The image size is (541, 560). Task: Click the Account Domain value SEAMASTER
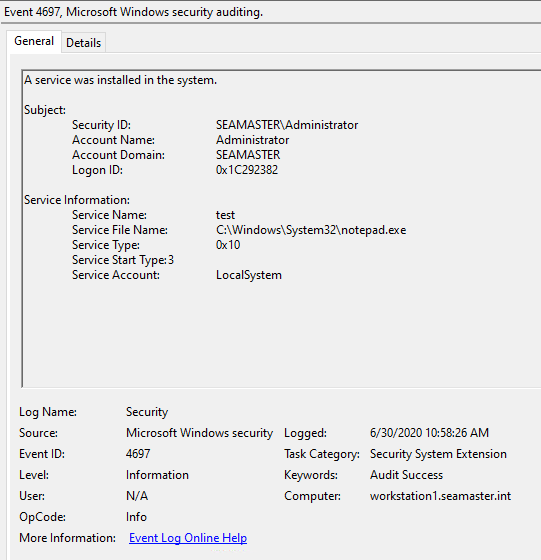coord(248,155)
